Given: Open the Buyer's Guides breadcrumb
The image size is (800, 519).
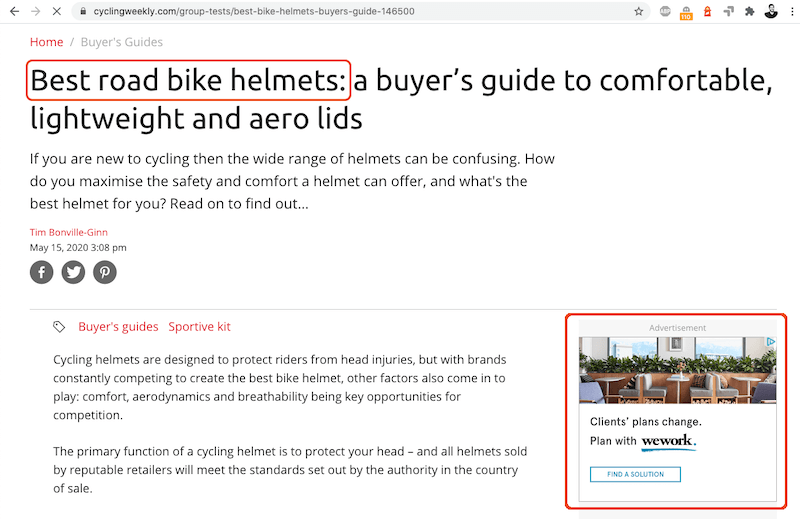Looking at the screenshot, I should (121, 42).
